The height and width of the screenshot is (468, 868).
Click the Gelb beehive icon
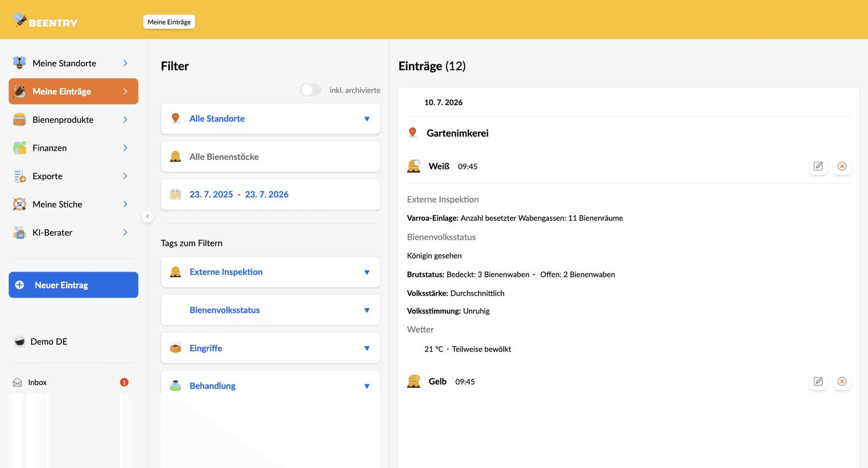point(414,381)
